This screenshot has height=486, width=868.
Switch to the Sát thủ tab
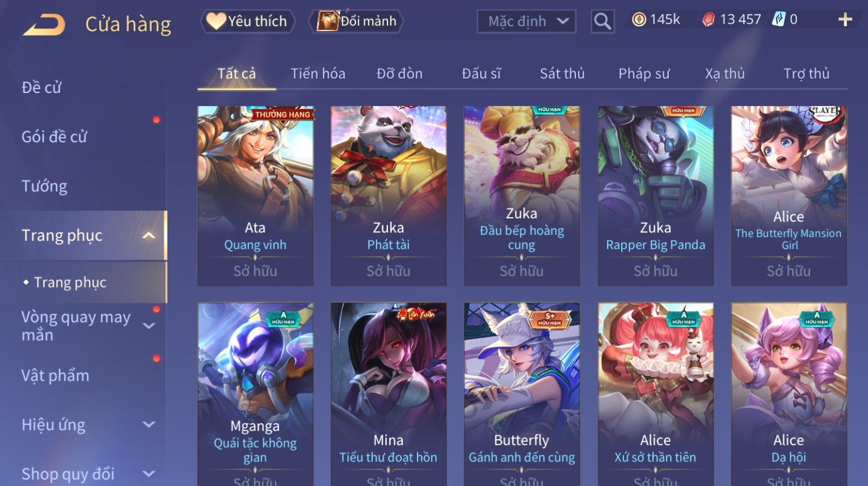pyautogui.click(x=562, y=74)
